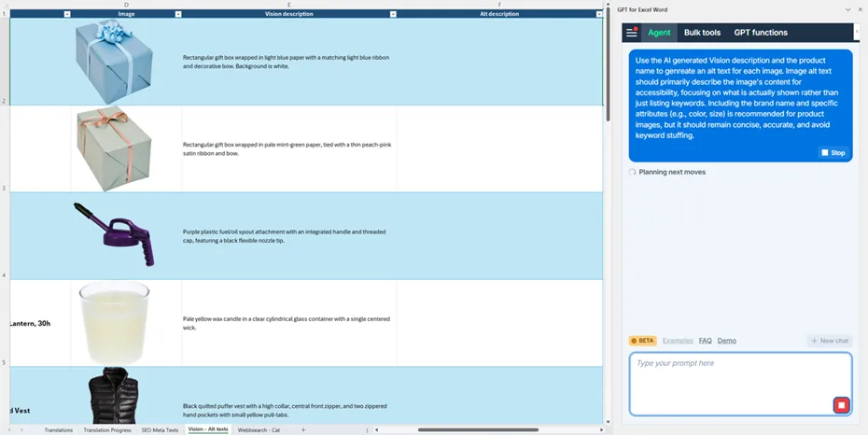Click the BETA badge
The image size is (868, 435).
[642, 341]
